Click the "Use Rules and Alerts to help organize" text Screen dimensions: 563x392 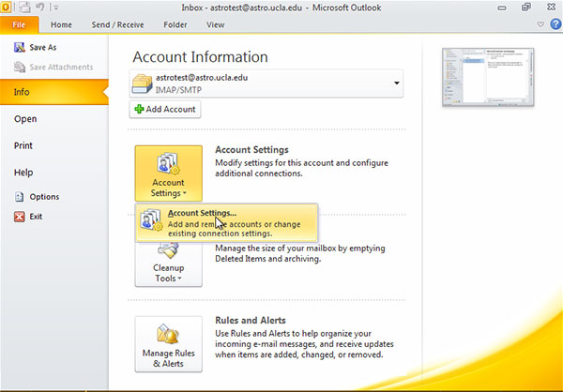point(304,344)
